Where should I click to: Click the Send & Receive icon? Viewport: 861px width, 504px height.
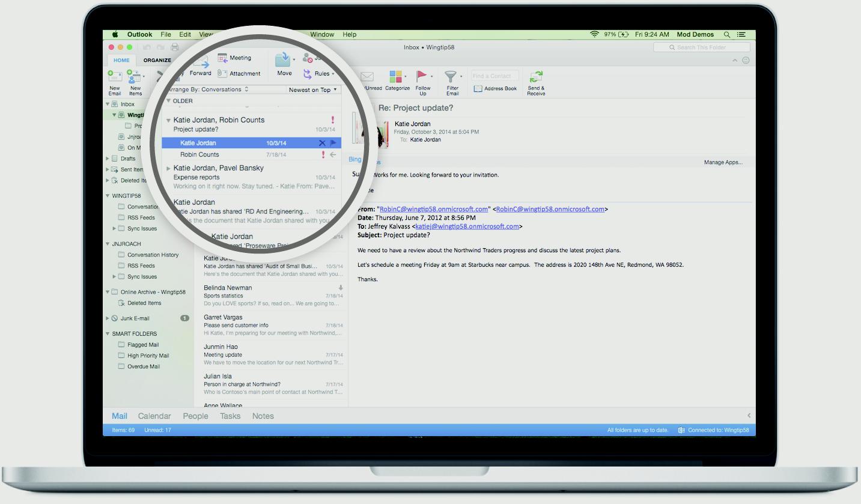(536, 76)
